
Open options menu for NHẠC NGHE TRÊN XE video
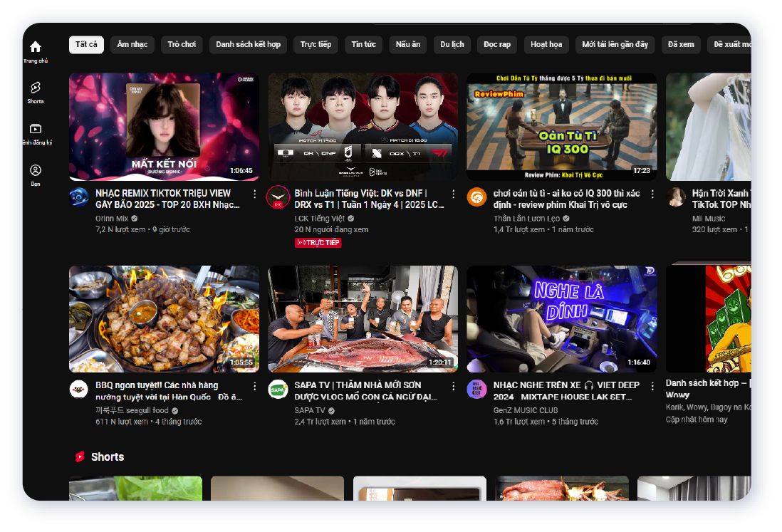point(652,386)
